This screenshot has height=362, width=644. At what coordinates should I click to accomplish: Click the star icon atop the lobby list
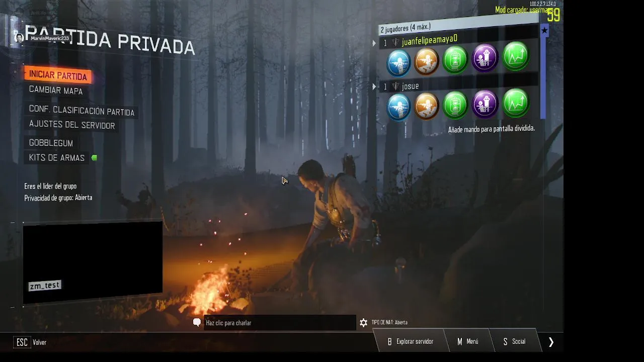(544, 31)
